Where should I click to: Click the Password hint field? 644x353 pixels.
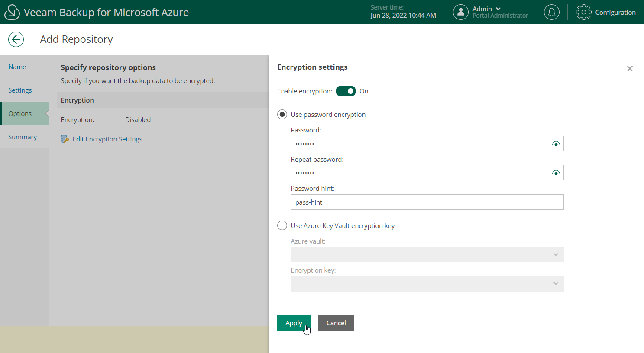pyautogui.click(x=427, y=202)
